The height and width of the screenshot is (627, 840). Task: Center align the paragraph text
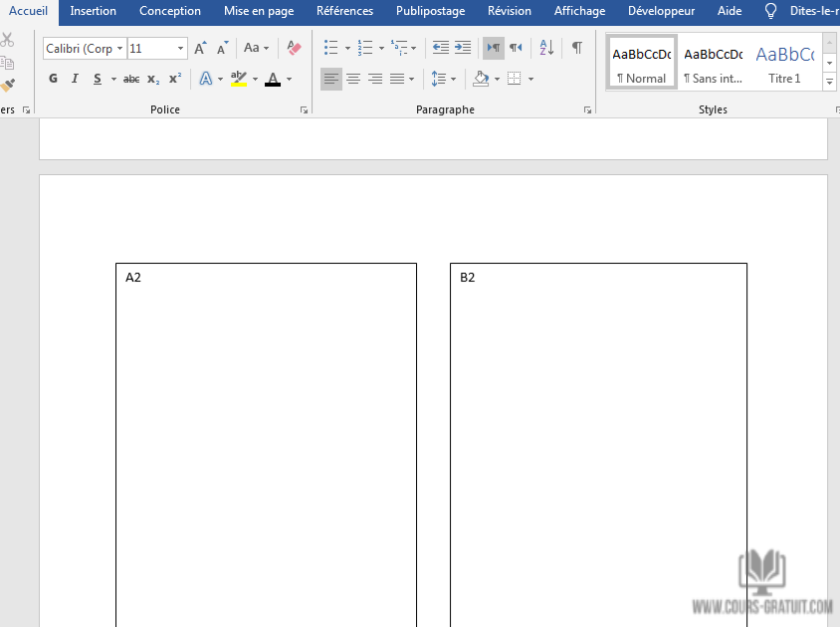click(353, 79)
